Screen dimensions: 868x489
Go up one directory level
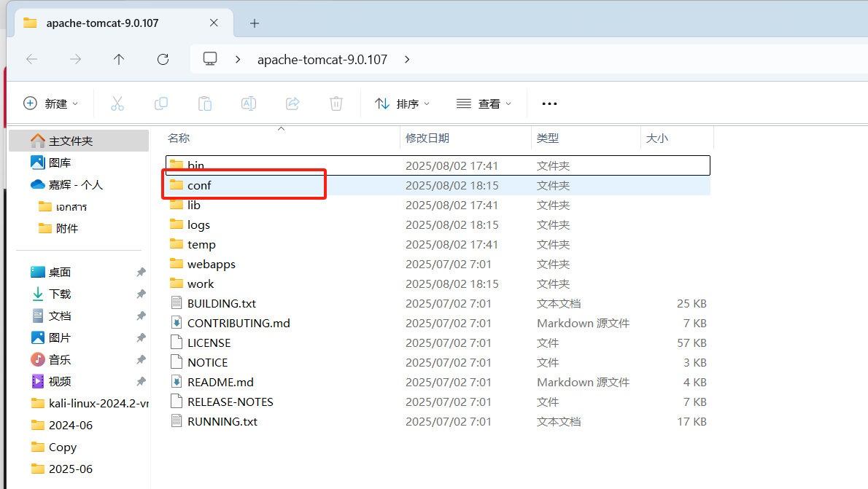(119, 59)
